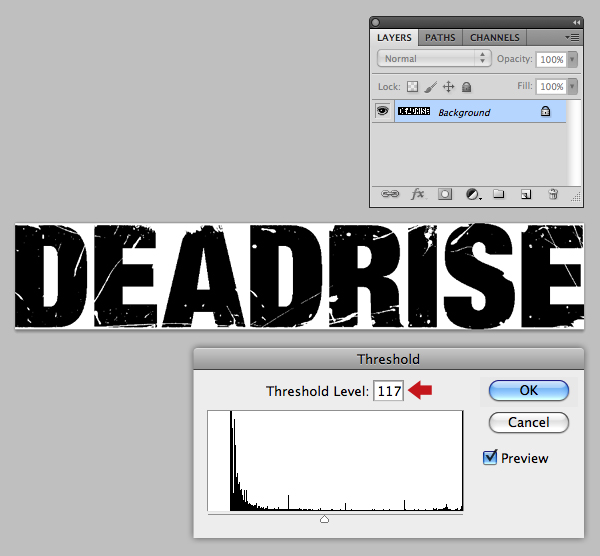Collapse Layers panel with double-arrow icon
This screenshot has height=556, width=600.
576,23
